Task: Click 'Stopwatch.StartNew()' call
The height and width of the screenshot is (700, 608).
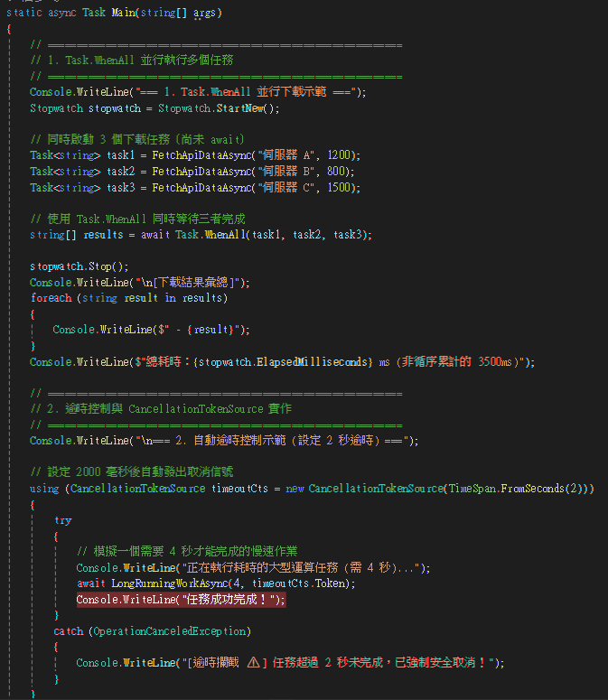Action: [217, 108]
